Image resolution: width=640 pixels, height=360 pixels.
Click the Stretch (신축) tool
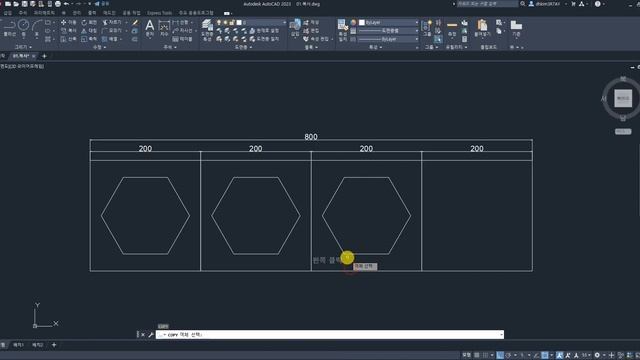69,39
